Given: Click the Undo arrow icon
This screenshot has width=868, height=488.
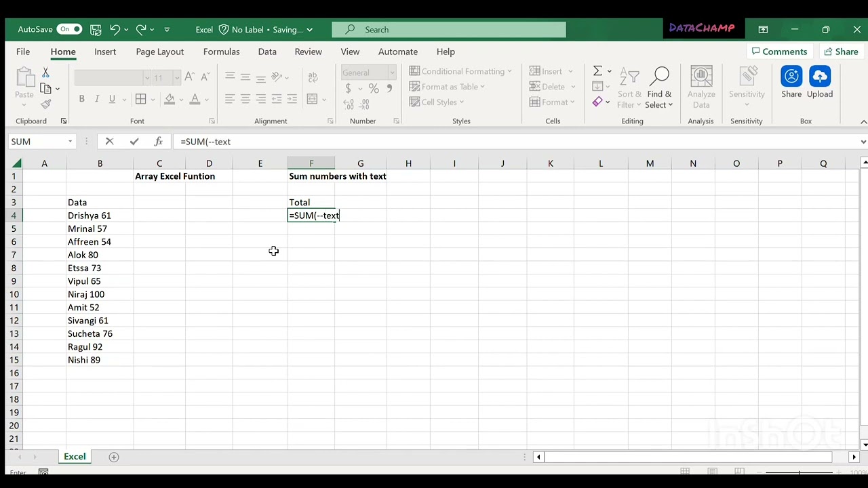Looking at the screenshot, I should pyautogui.click(x=115, y=29).
